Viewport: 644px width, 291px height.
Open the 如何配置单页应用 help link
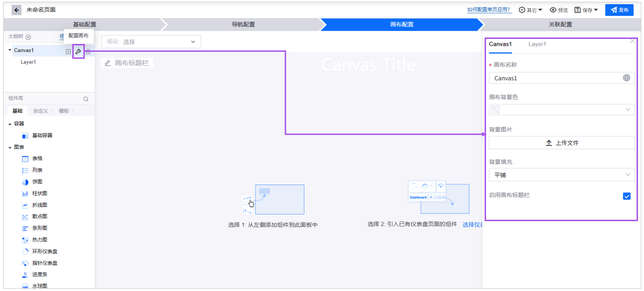point(489,9)
